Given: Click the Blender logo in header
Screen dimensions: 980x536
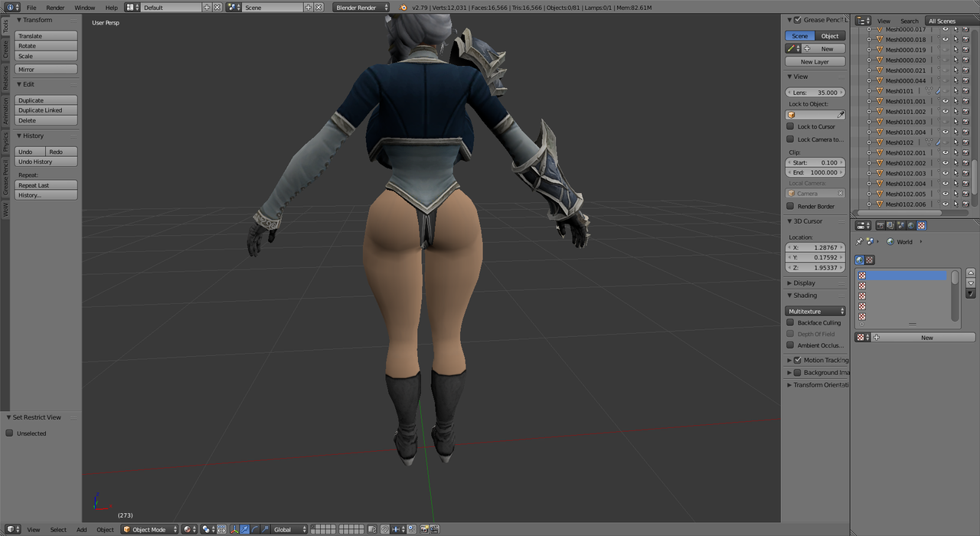Looking at the screenshot, I should click(x=403, y=7).
